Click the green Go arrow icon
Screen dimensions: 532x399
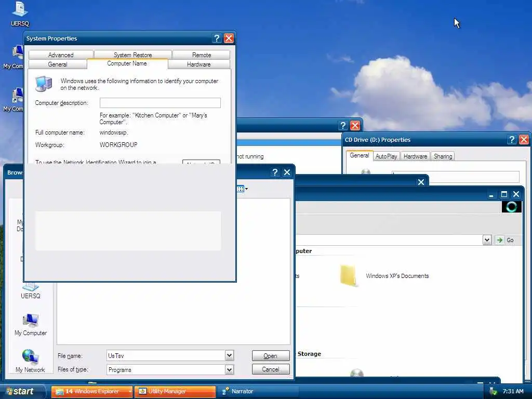(499, 240)
